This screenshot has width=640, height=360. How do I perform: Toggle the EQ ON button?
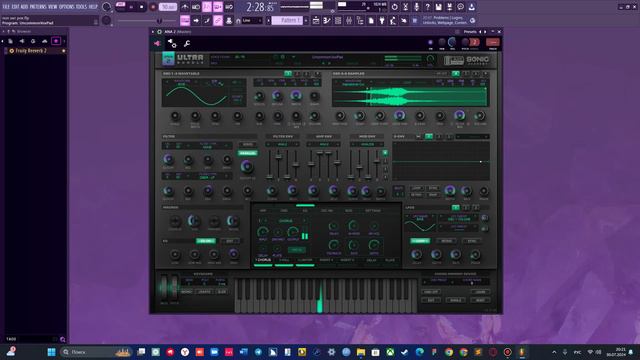206,241
